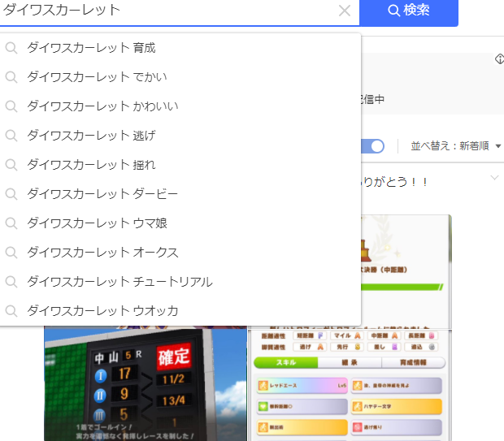Choose suggestion ダイワスカーレット 揺れ

[x=180, y=165]
